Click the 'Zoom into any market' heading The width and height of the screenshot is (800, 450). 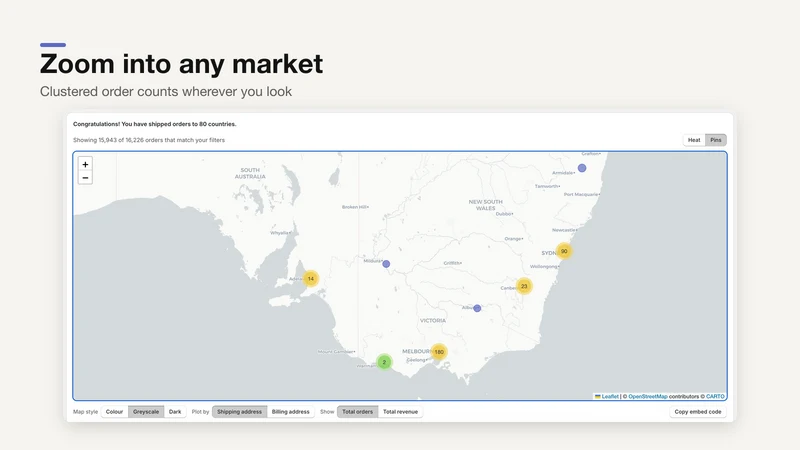tap(182, 64)
